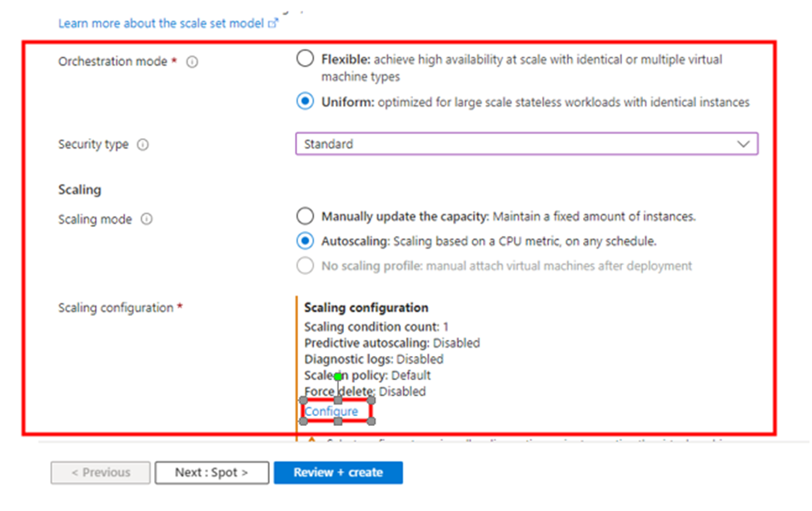Choose Manually update the capacity scaling option
This screenshot has width=812, height=511.
[306, 216]
